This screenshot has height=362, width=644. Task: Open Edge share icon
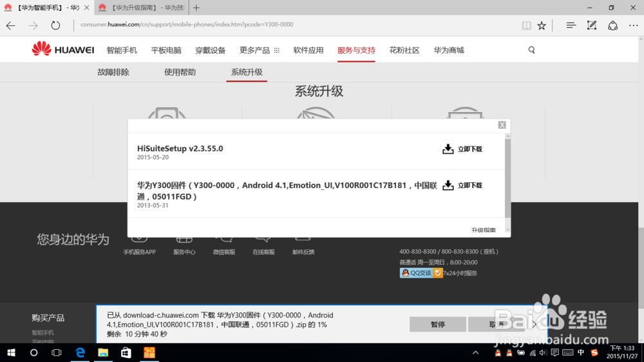(x=613, y=26)
